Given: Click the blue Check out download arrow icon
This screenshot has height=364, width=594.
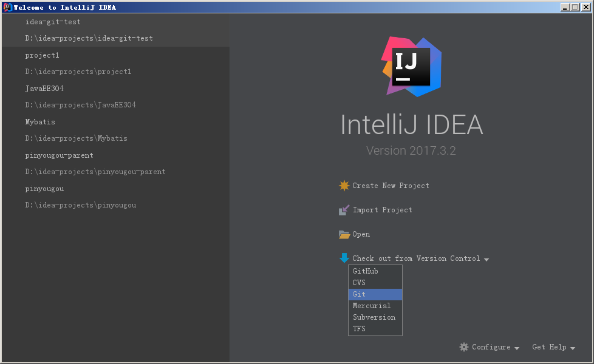Looking at the screenshot, I should tap(344, 258).
